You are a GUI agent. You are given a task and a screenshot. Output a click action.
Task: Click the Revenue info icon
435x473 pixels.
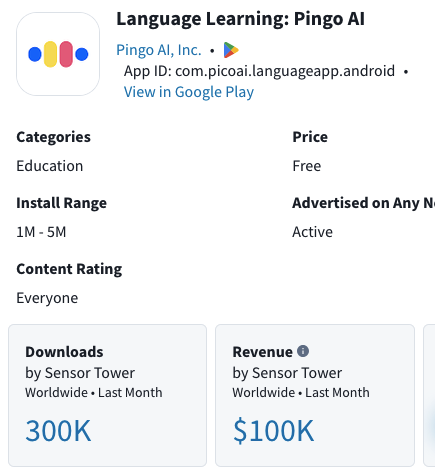coord(303,351)
